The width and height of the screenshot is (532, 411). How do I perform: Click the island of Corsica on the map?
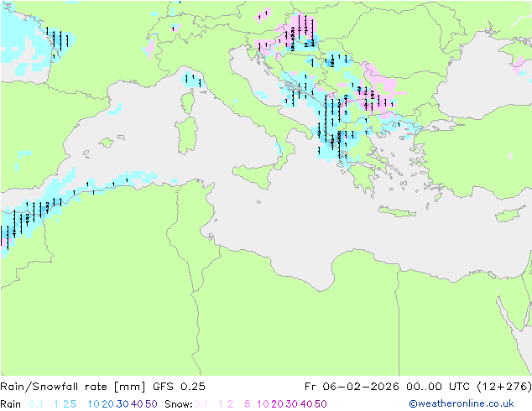(188, 101)
